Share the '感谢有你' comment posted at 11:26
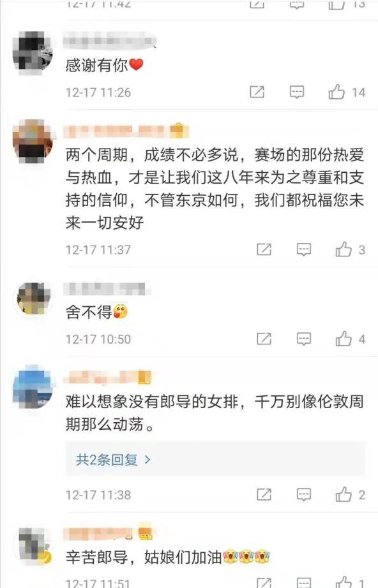The width and height of the screenshot is (378, 588). click(257, 92)
